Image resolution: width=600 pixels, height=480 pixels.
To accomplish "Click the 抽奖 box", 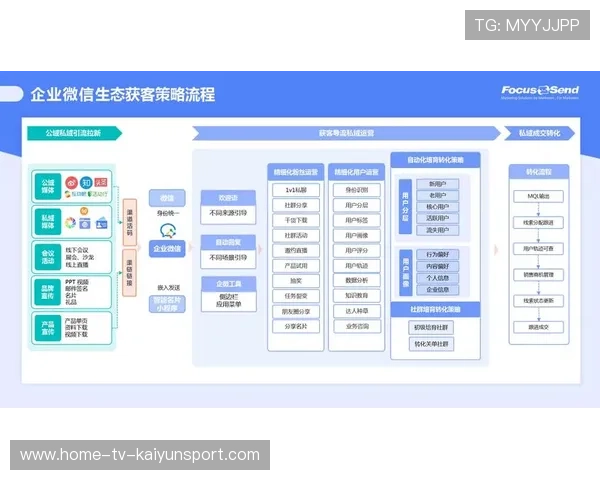I will click(296, 281).
